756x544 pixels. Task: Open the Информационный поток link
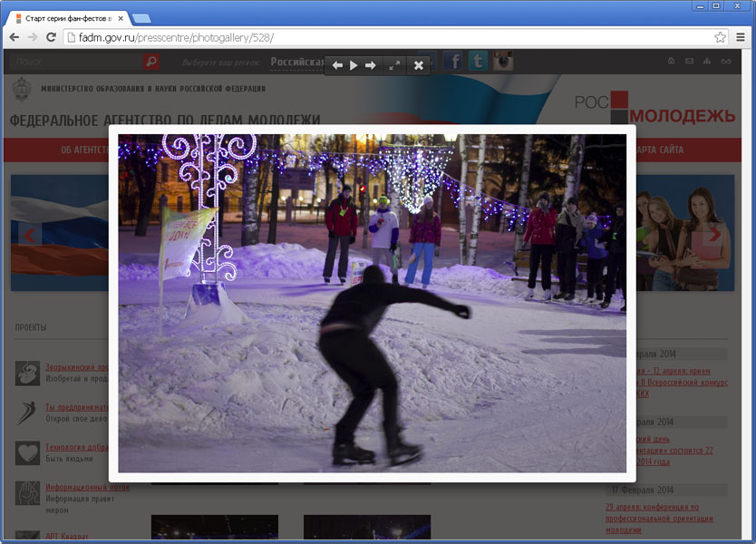(88, 487)
